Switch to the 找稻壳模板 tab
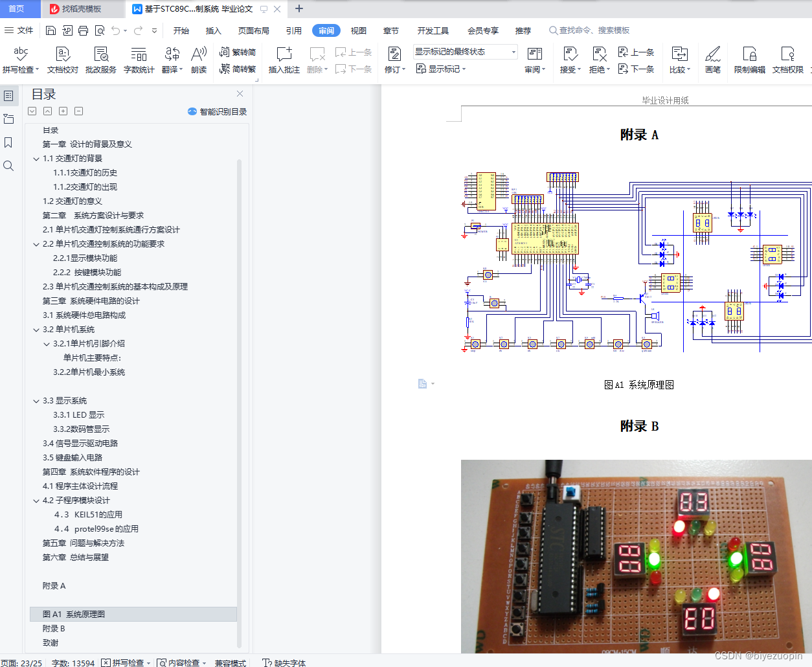Screen dimensions: 812x667 (x=82, y=9)
